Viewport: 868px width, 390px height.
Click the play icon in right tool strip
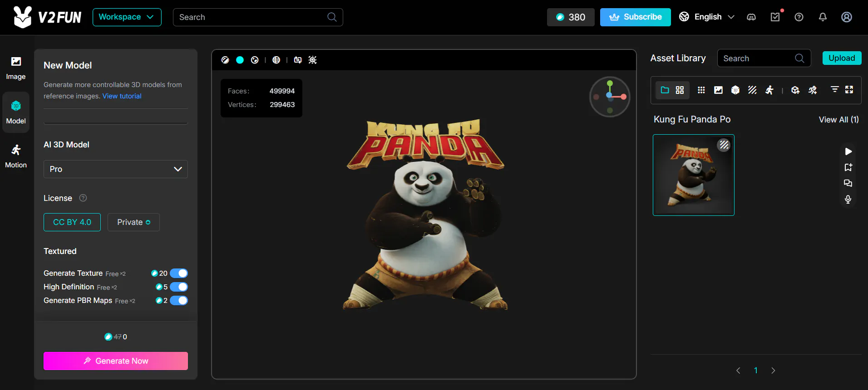coord(848,151)
